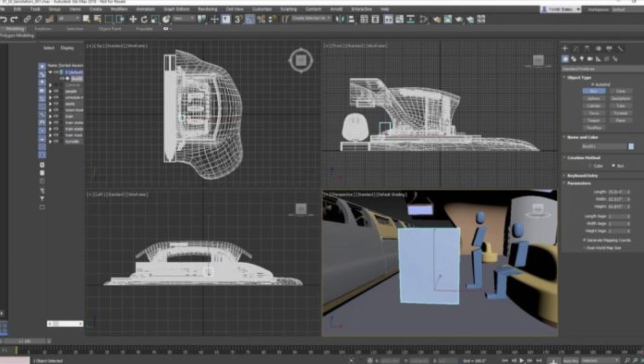Collapse the Parameters rollout
644x364 pixels.
(x=579, y=184)
